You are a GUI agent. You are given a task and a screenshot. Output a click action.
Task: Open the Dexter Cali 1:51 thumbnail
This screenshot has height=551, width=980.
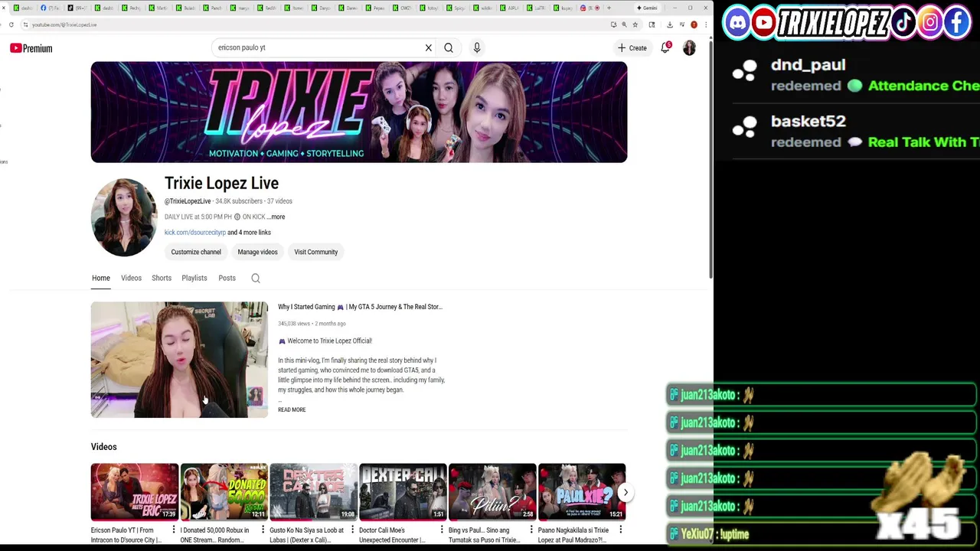coord(403,492)
